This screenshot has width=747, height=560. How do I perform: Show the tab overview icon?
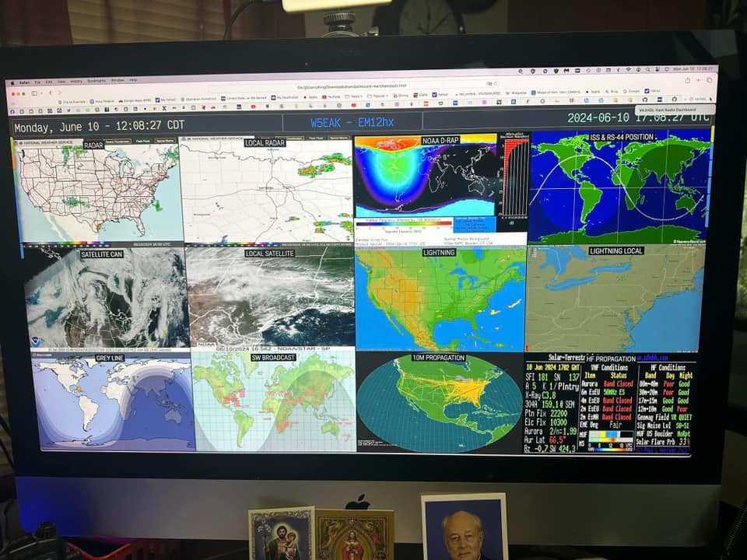point(709,79)
